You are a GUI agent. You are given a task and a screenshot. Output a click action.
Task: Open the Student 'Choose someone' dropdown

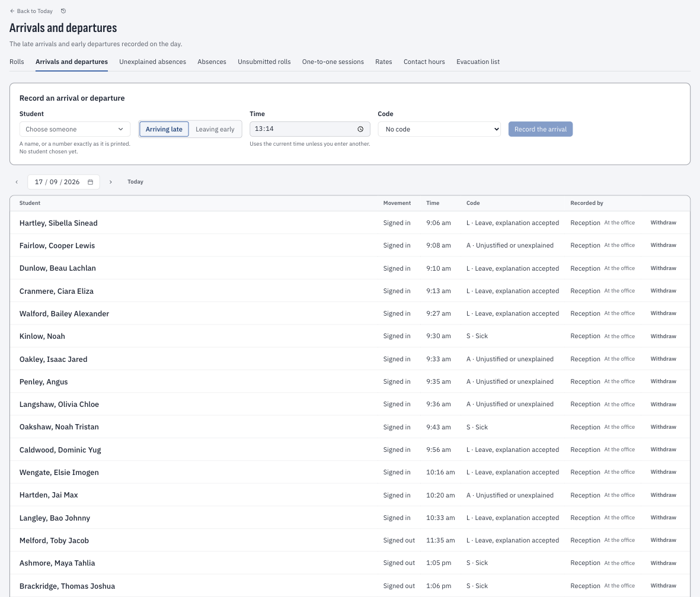coord(75,129)
